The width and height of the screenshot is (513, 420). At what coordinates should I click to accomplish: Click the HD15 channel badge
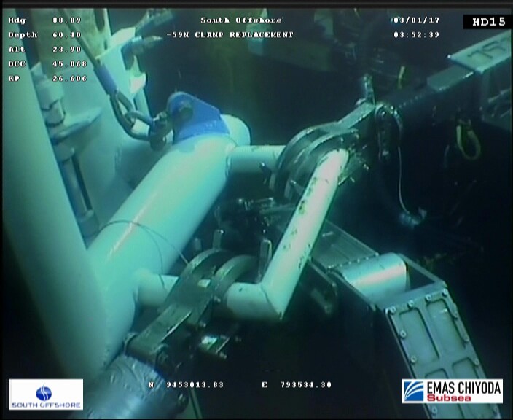487,22
